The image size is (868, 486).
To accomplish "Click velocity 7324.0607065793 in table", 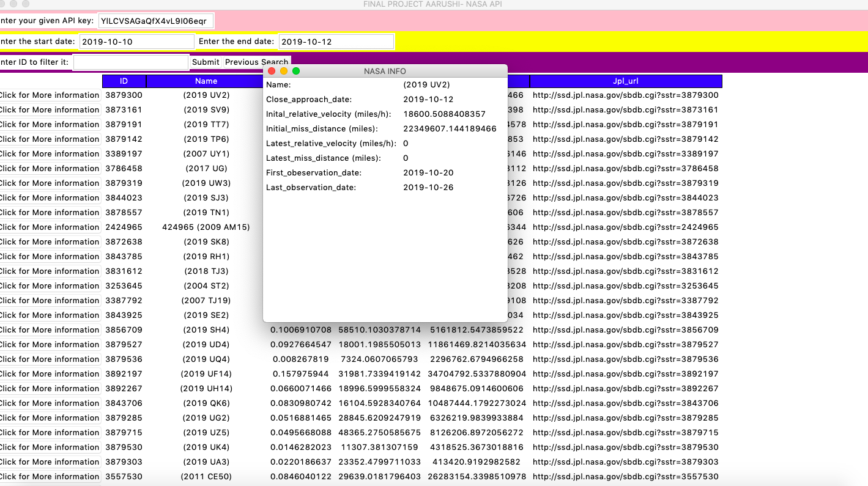I will click(x=380, y=359).
